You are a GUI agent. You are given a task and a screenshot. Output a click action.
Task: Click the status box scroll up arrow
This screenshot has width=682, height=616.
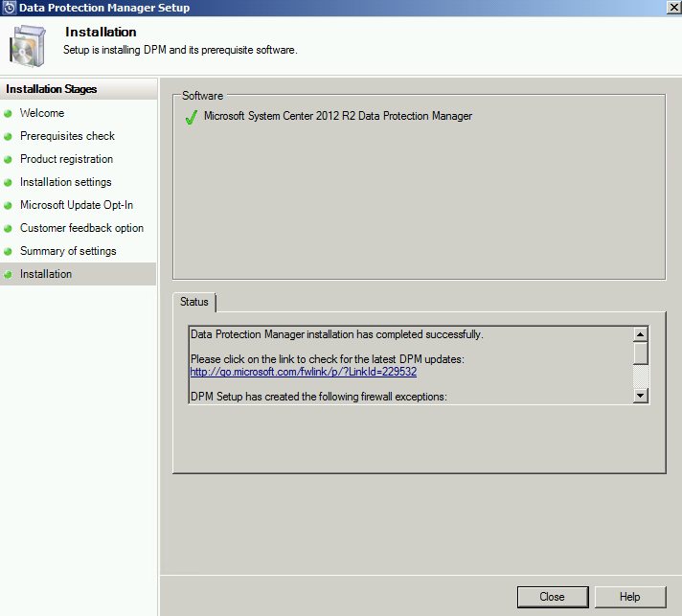point(640,334)
